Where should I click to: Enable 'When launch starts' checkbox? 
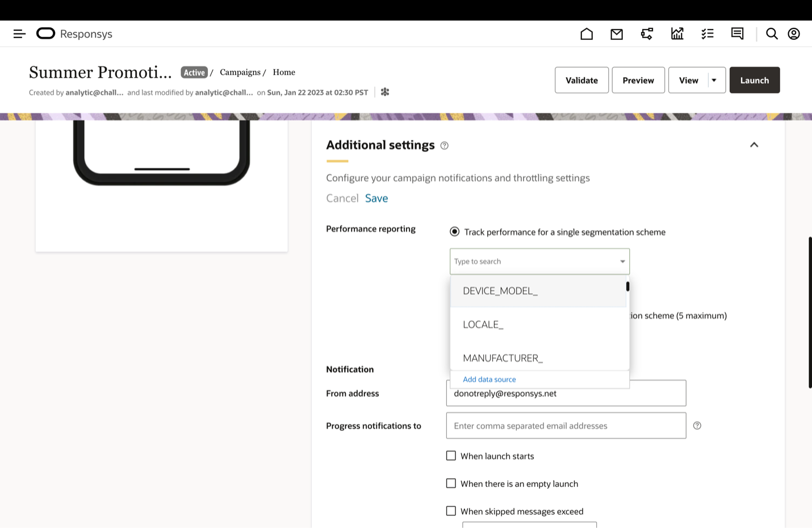click(451, 456)
